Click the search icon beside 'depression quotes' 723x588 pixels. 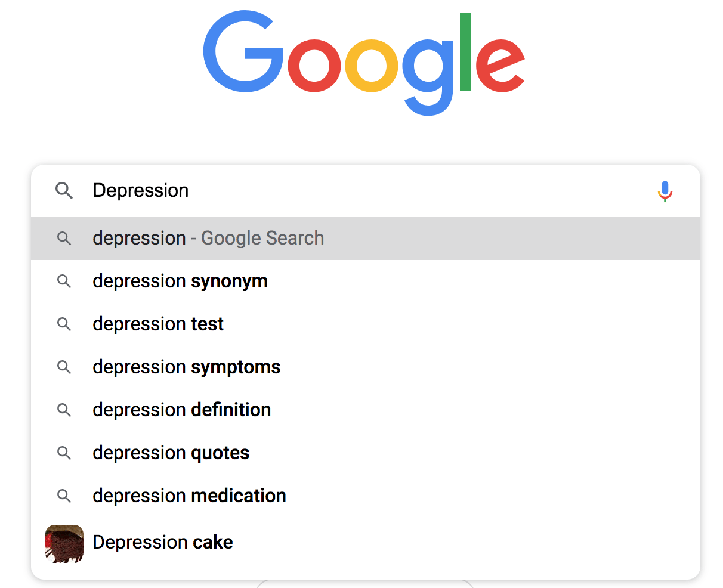click(x=64, y=453)
